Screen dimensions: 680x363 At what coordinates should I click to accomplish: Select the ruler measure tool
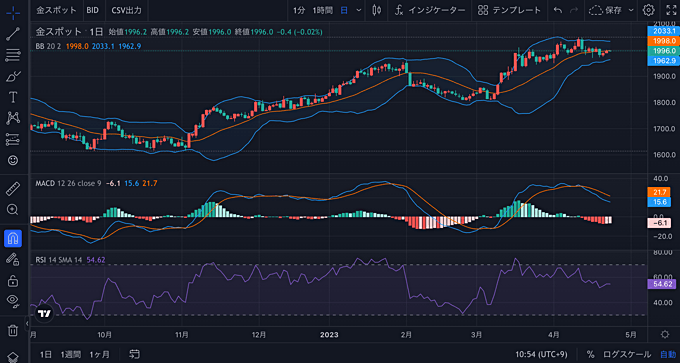pos(13,189)
